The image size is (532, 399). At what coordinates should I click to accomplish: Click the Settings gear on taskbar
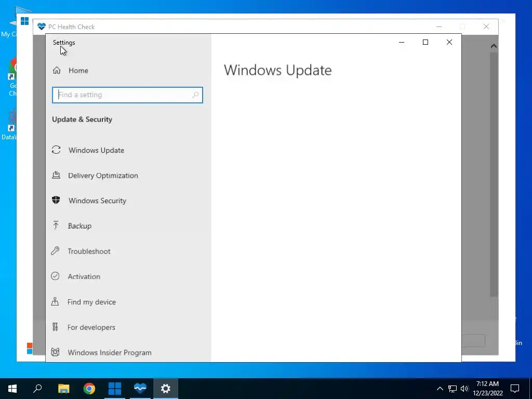(x=166, y=389)
